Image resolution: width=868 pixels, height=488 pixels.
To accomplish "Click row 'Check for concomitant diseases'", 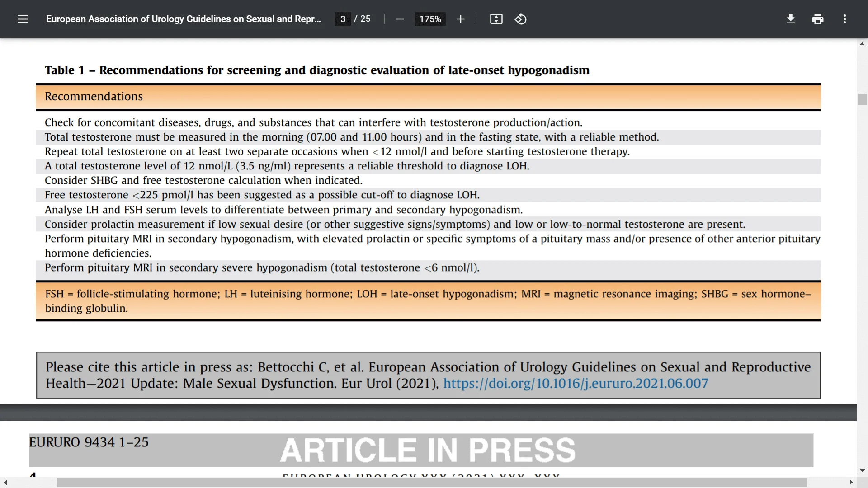I will (428, 122).
